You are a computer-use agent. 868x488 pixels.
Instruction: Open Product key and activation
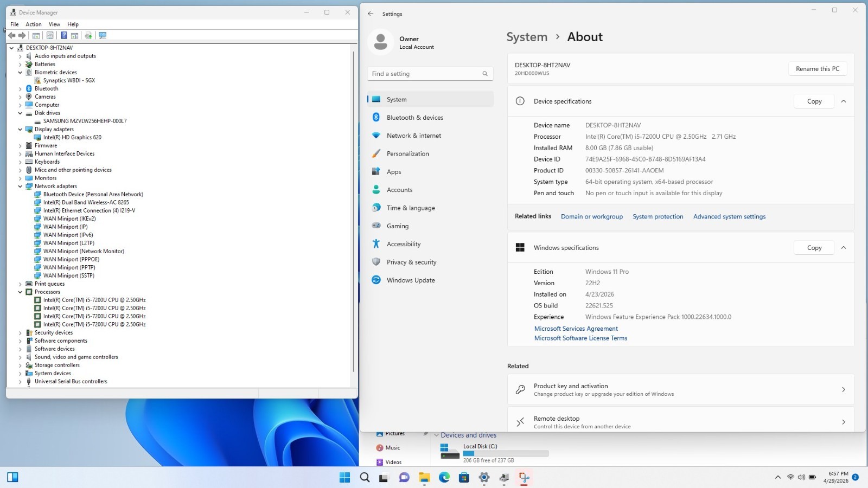681,390
